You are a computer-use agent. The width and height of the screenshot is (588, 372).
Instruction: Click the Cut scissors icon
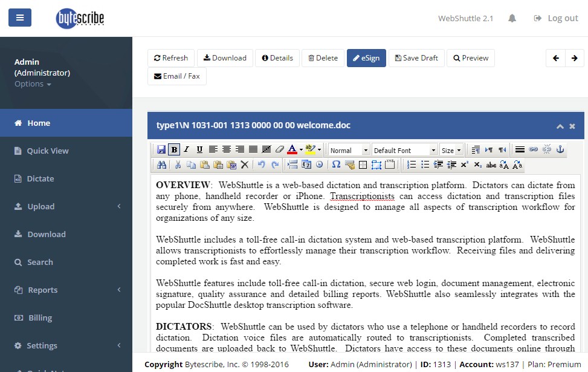[x=178, y=165]
